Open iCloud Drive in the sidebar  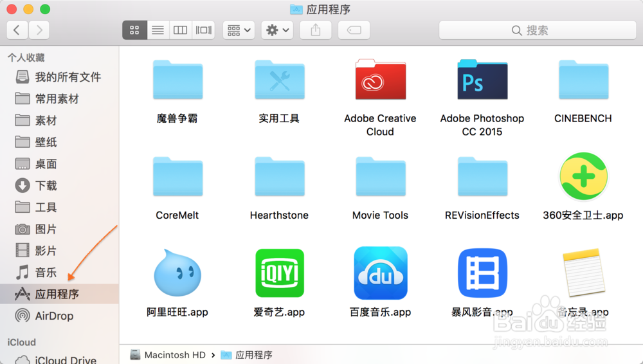coord(59,359)
